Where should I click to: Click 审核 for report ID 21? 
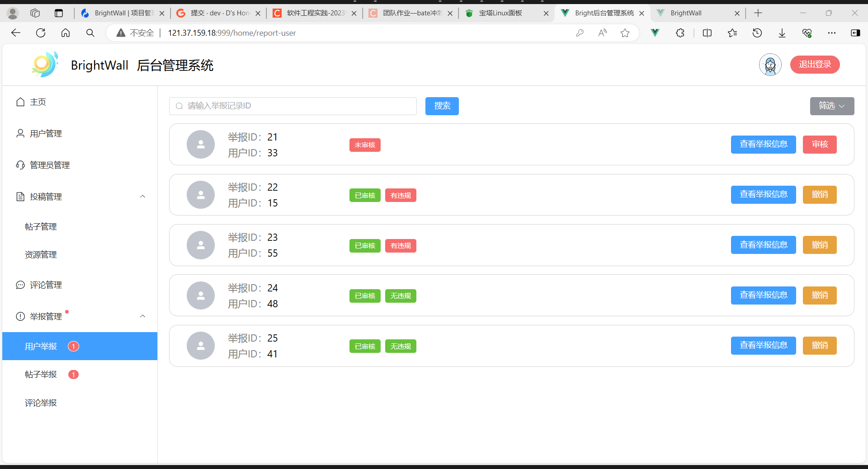pos(820,145)
